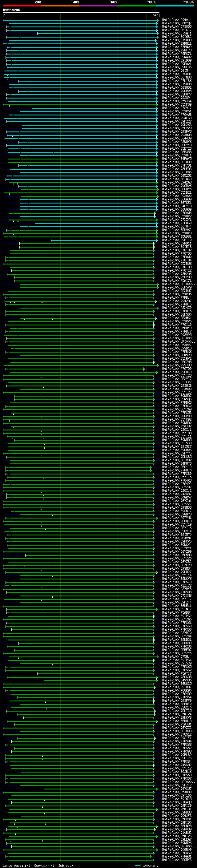Select the UniRef100_B6TU44 label
This screenshot has height=868, width=197.
coord(177,226)
